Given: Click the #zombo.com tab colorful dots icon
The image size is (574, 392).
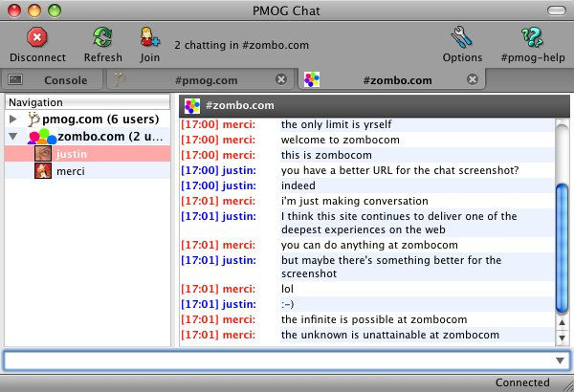Looking at the screenshot, I should [x=312, y=79].
